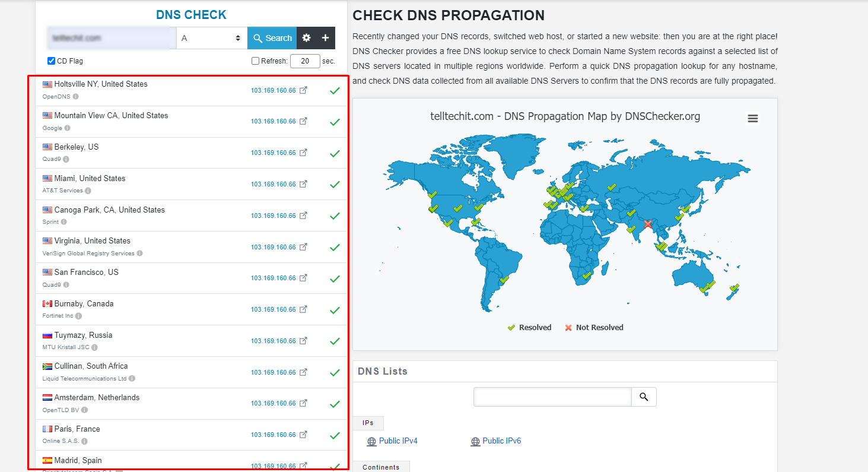The image size is (868, 472).
Task: Click inside the Refresh seconds field
Action: (x=305, y=61)
